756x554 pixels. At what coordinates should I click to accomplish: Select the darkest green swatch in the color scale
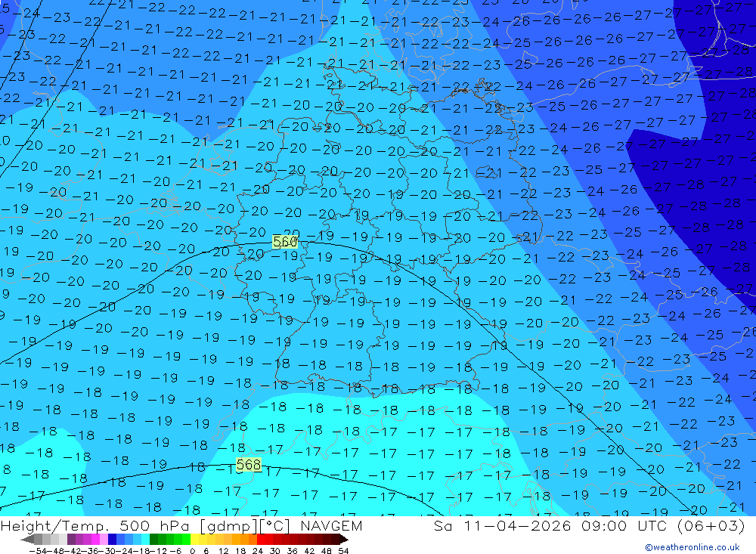[x=153, y=539]
